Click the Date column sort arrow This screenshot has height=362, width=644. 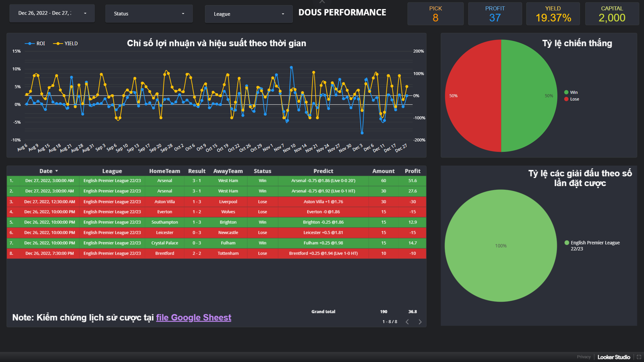tap(57, 171)
